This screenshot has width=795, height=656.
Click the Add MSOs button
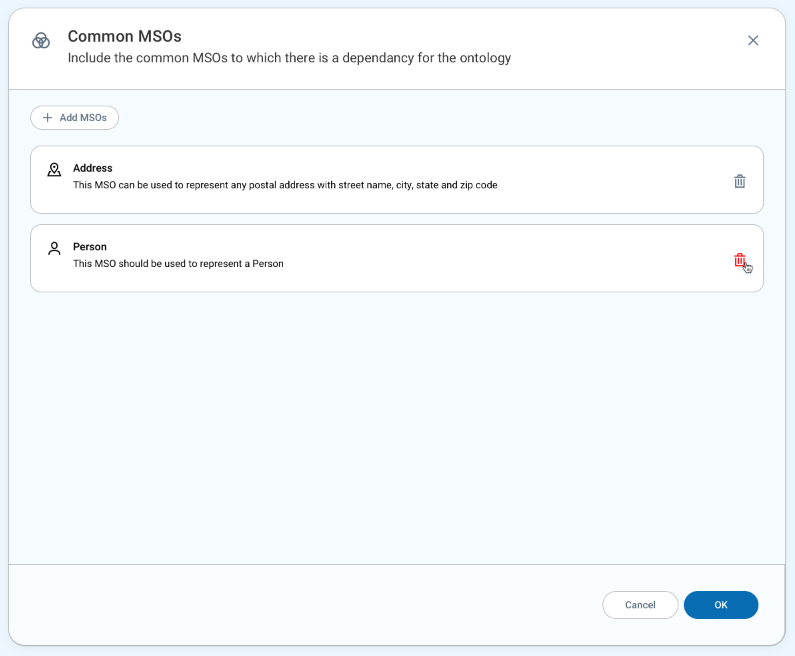point(75,118)
